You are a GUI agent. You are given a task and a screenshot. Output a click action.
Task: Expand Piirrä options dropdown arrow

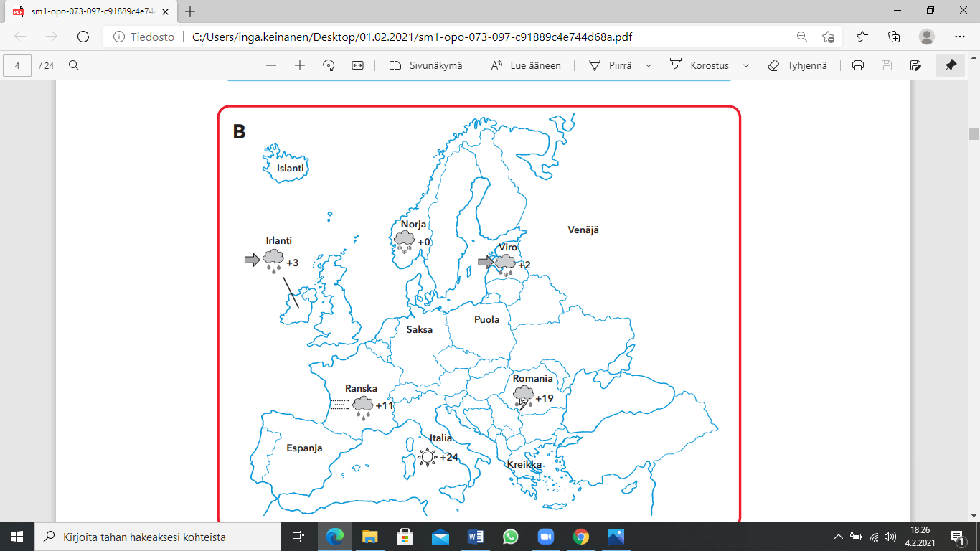(649, 65)
